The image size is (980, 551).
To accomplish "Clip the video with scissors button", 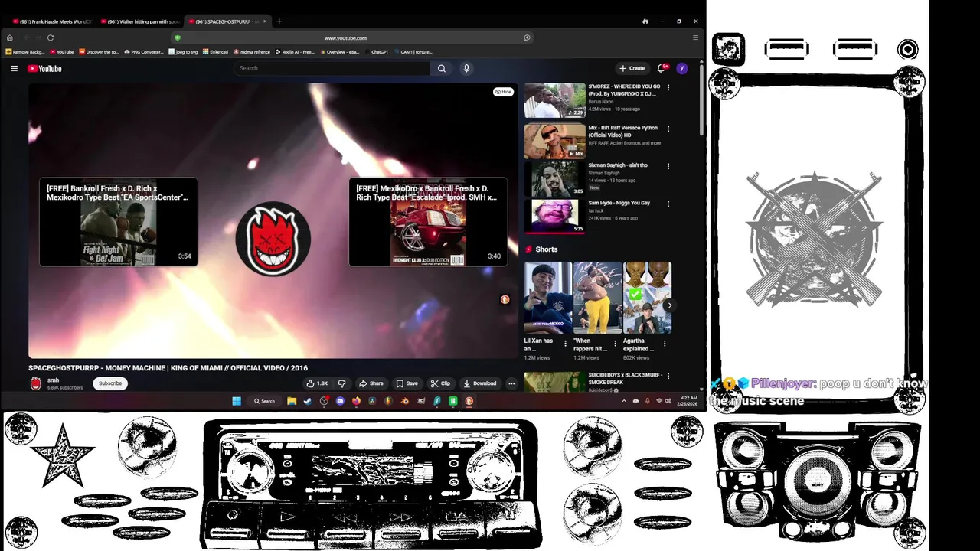I will [x=440, y=383].
